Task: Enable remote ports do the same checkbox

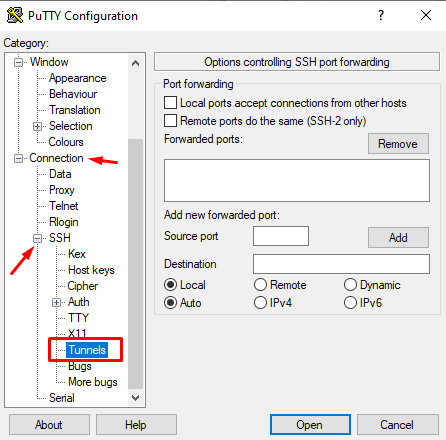Action: [170, 120]
